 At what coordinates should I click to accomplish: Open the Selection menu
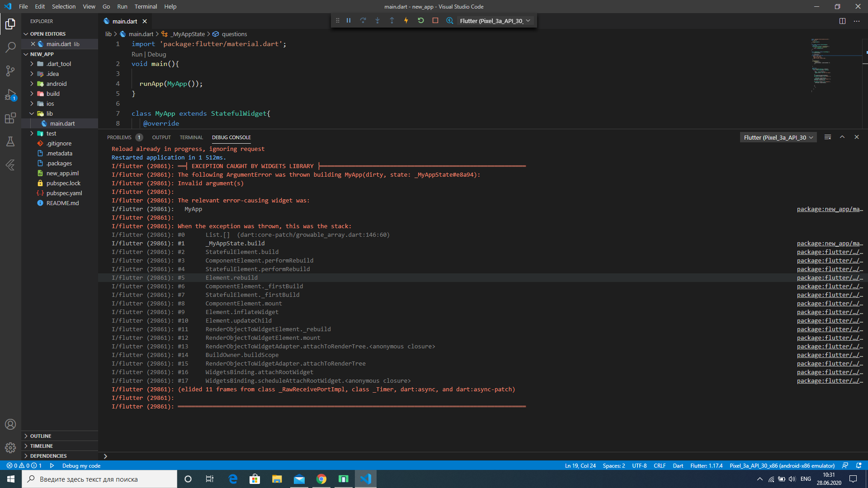pos(64,6)
